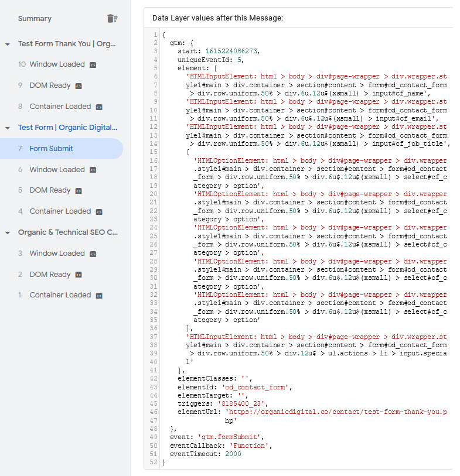This screenshot has width=460, height=476.
Task: Click code icon beside DOM Ready event 5
Action: pos(79,190)
